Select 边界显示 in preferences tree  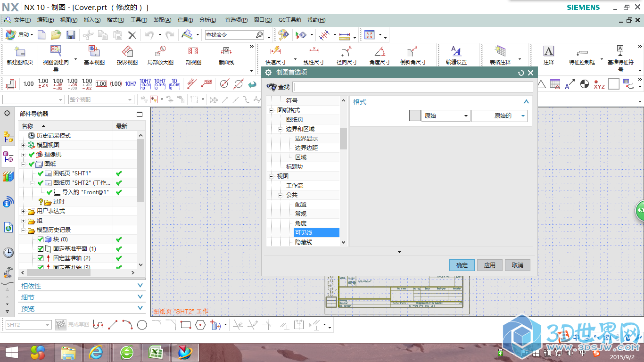coord(306,138)
